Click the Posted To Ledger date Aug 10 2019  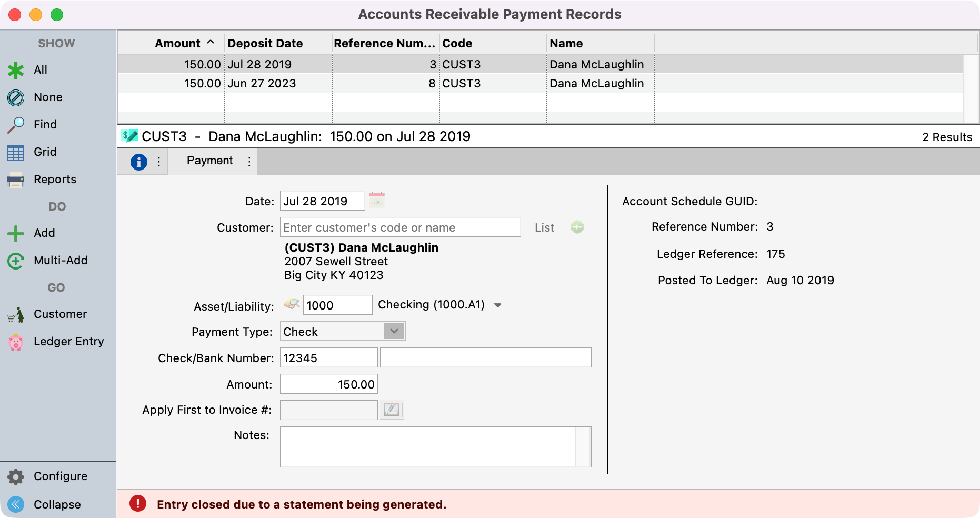point(800,280)
